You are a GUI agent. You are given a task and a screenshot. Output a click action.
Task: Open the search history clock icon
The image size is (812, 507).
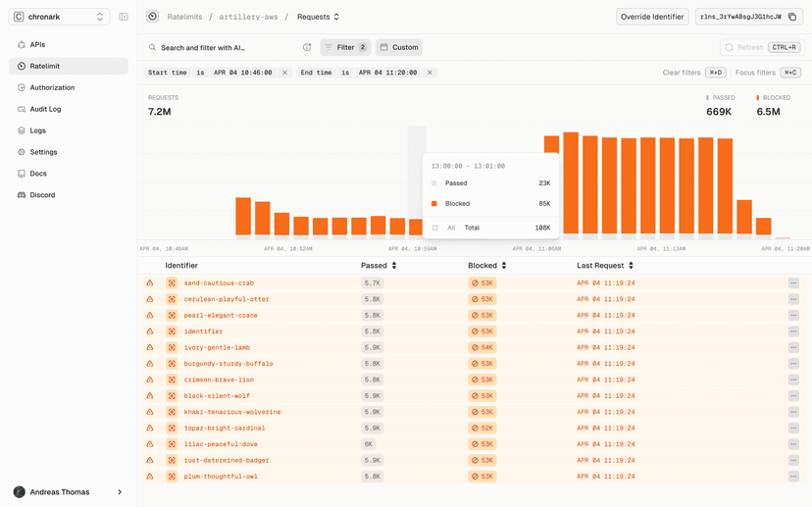(x=306, y=47)
